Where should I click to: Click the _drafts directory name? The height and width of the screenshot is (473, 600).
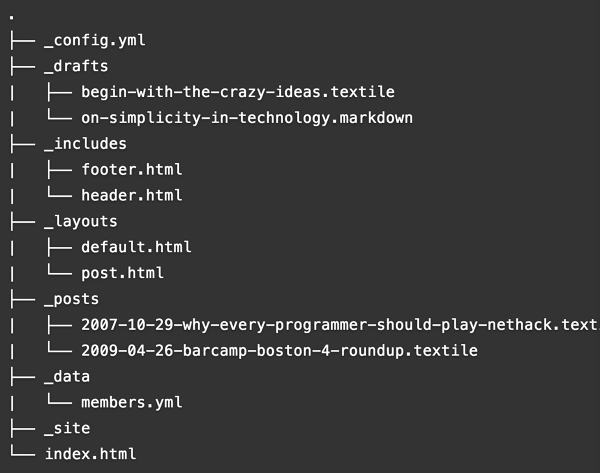point(76,66)
